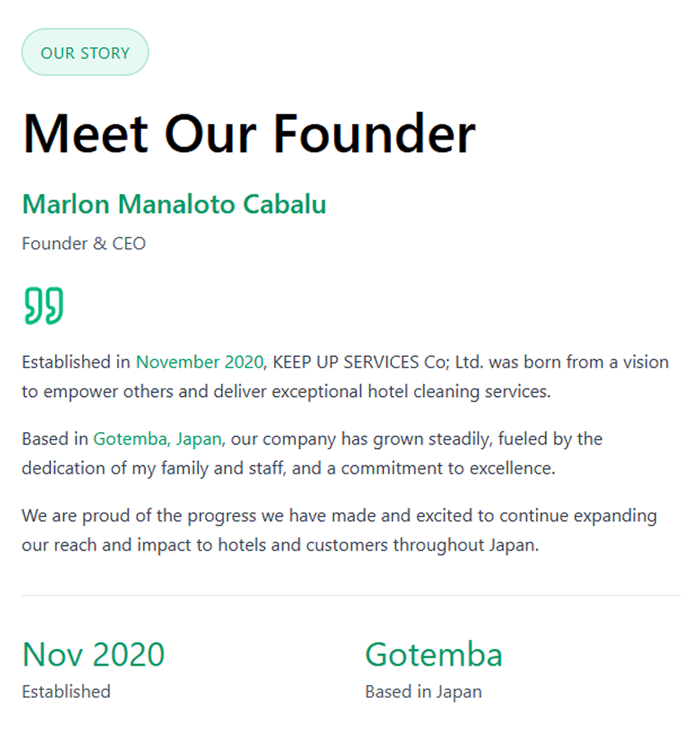Select the Marlon Manaloto Cabalu name
This screenshot has width=700, height=736.
coord(174,204)
